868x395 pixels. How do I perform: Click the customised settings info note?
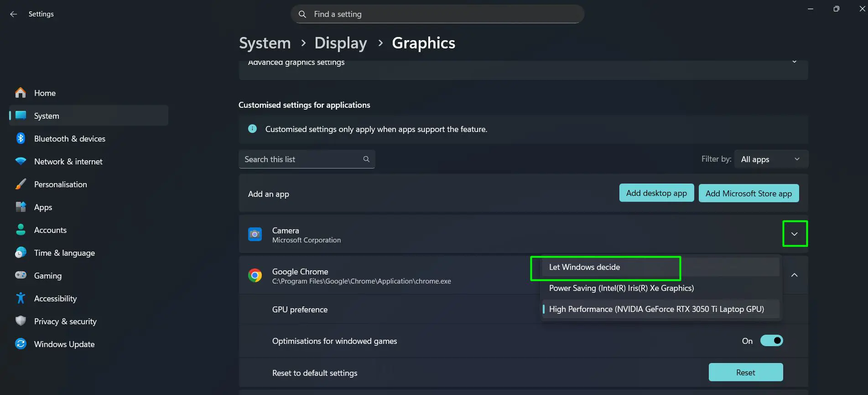click(x=376, y=129)
